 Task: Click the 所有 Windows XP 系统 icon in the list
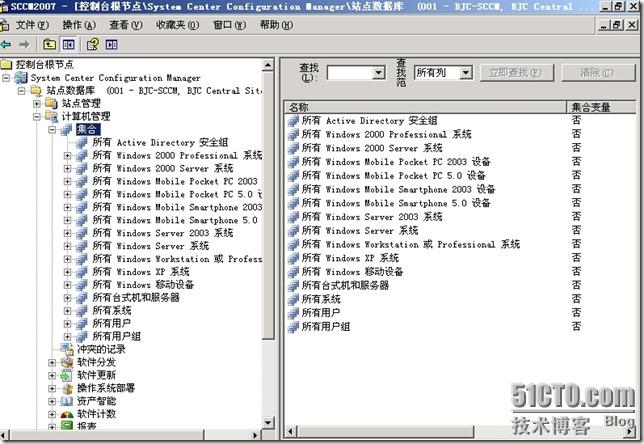tap(293, 258)
